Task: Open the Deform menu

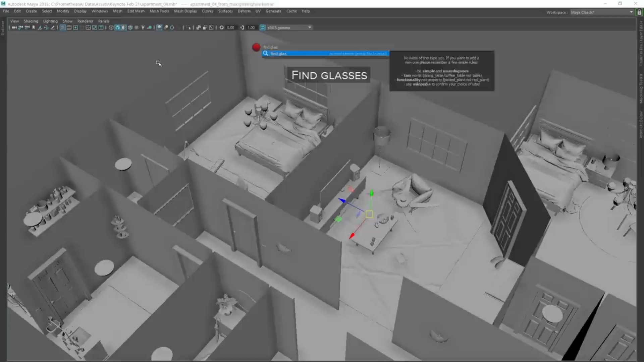Action: (244, 11)
